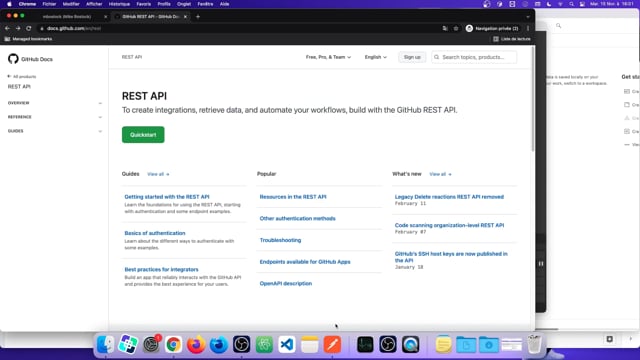Open Spotlight search in macOS menu bar
The width and height of the screenshot is (640, 360).
point(571,4)
